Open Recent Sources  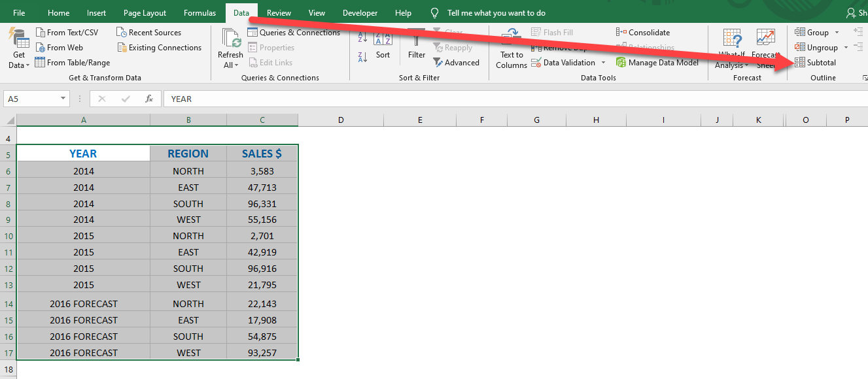(x=148, y=32)
